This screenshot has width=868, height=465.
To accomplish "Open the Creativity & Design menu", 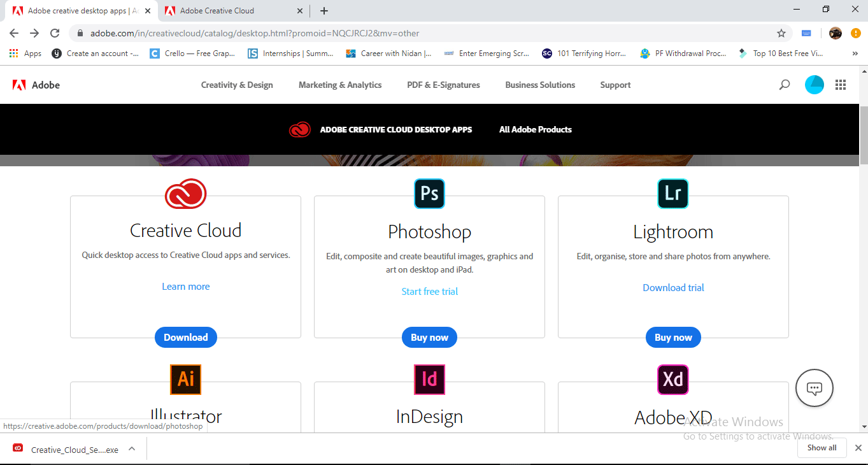I will click(236, 84).
